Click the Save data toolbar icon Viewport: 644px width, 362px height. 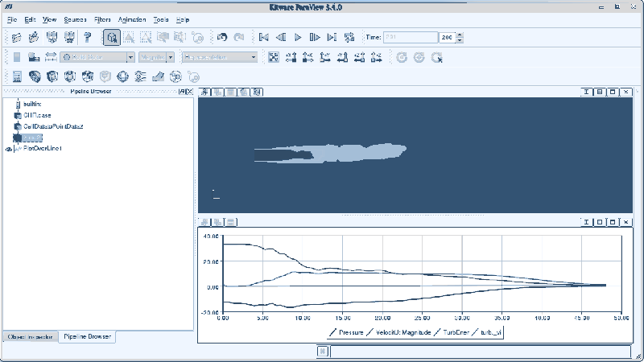34,37
